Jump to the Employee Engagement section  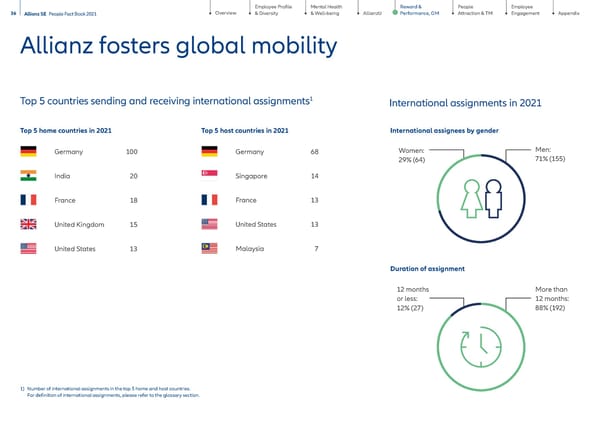525,10
